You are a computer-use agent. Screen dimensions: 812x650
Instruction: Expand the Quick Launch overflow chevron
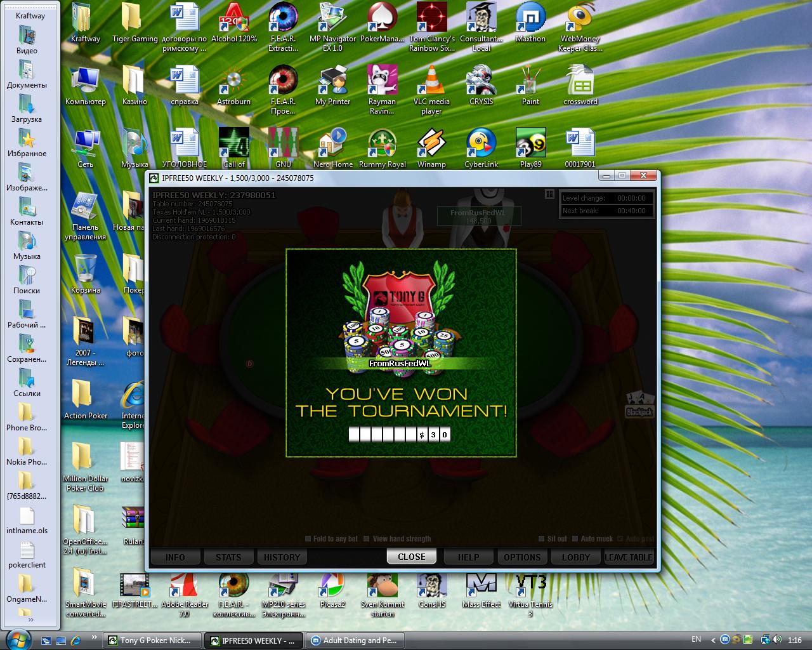pyautogui.click(x=95, y=637)
